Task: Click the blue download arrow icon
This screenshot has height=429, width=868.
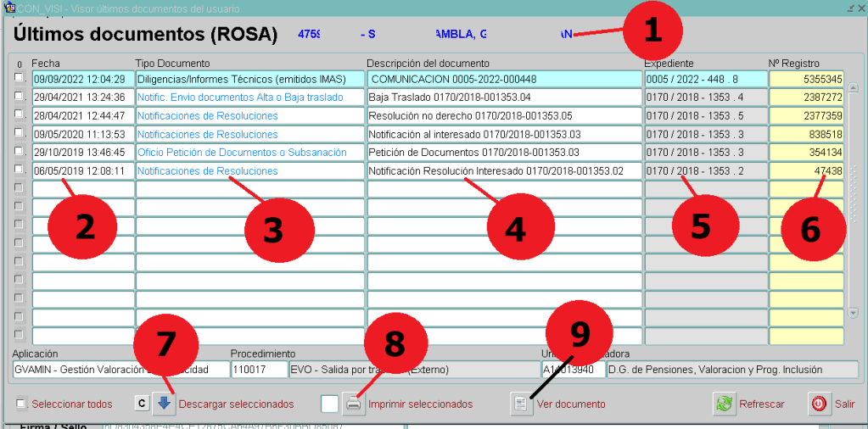Action: point(165,404)
